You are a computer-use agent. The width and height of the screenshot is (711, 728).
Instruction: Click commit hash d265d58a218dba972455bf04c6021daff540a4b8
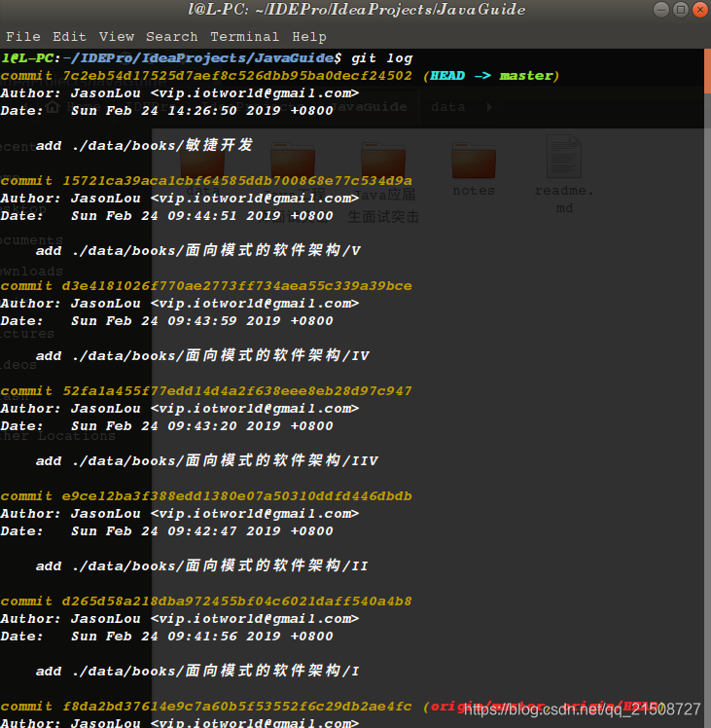click(x=237, y=601)
